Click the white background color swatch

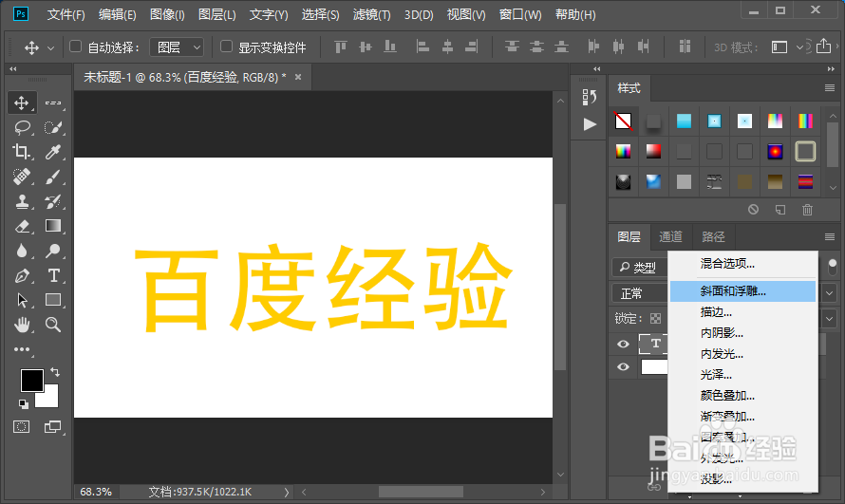[x=49, y=399]
